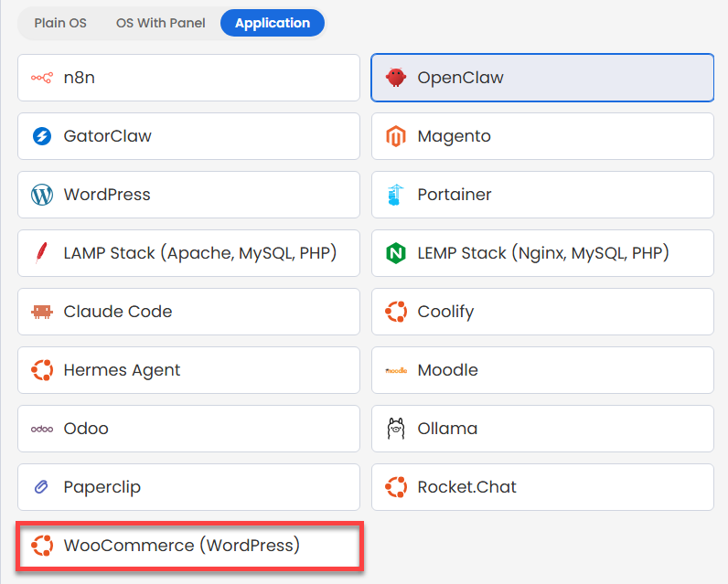Click the Claude Code pixel icon
The image size is (728, 584).
point(42,312)
